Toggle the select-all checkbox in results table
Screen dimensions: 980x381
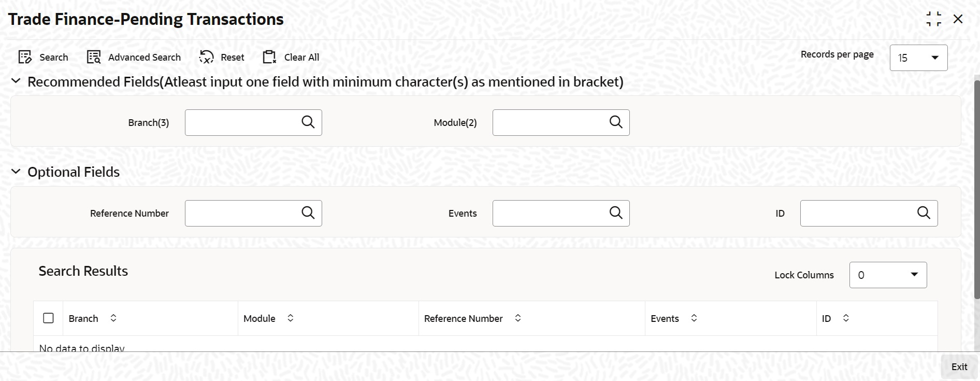pyautogui.click(x=48, y=318)
